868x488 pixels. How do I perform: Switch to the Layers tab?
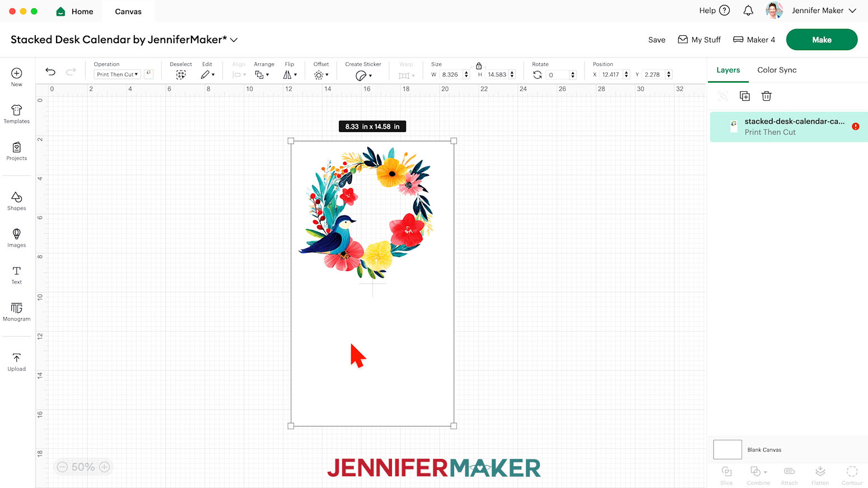(x=728, y=70)
